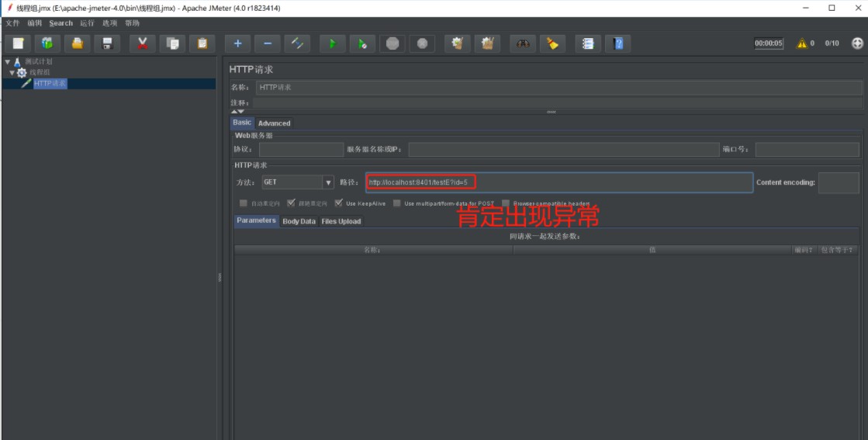Save the test plan with floppy icon
The width and height of the screenshot is (868, 440).
pos(107,43)
